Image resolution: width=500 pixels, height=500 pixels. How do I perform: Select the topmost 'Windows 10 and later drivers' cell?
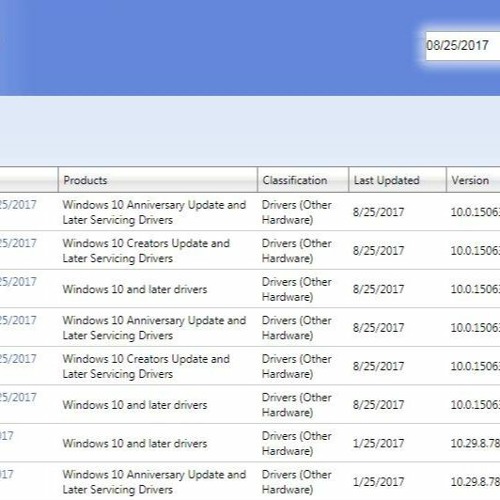tap(135, 289)
